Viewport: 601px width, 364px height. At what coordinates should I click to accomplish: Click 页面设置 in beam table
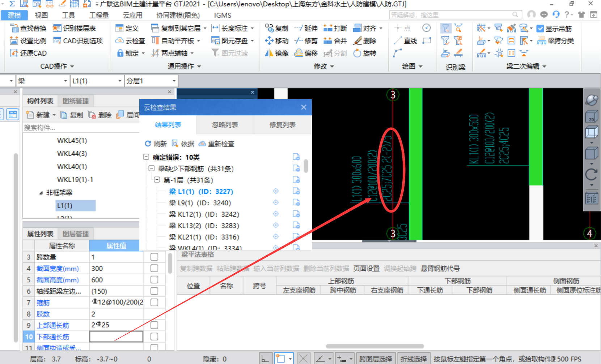pyautogui.click(x=366, y=269)
